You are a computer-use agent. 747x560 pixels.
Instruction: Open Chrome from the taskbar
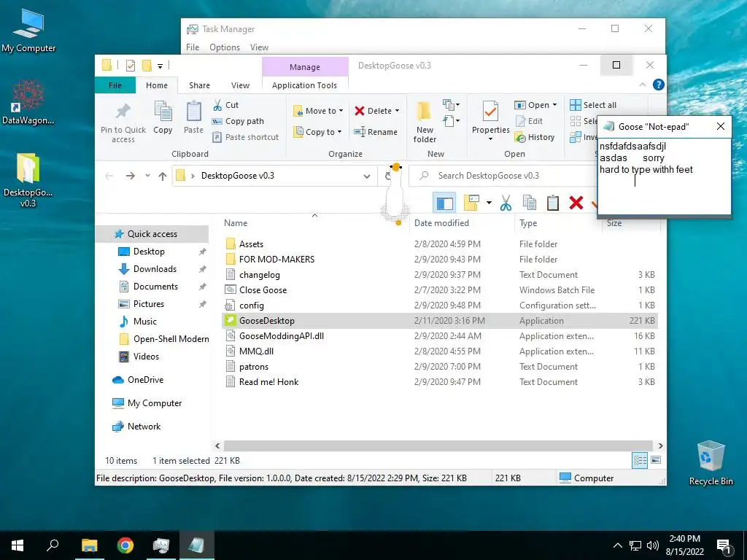pos(125,545)
